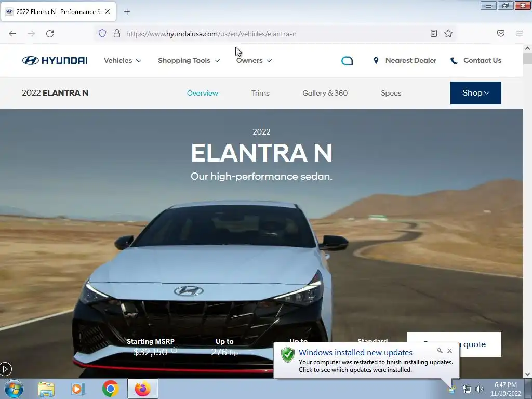Click the Contact Us phone icon
This screenshot has width=532, height=399.
(x=454, y=61)
